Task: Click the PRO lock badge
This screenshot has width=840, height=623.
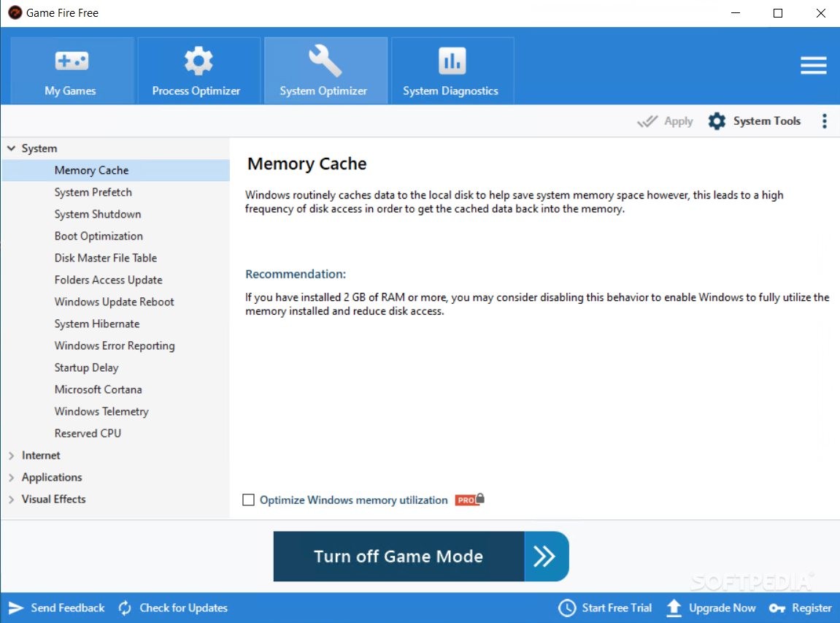Action: pyautogui.click(x=470, y=500)
